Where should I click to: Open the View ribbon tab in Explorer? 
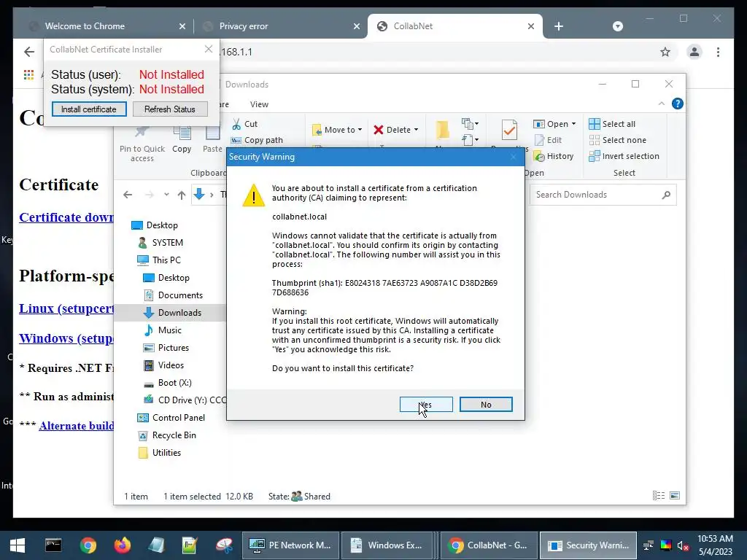point(259,104)
